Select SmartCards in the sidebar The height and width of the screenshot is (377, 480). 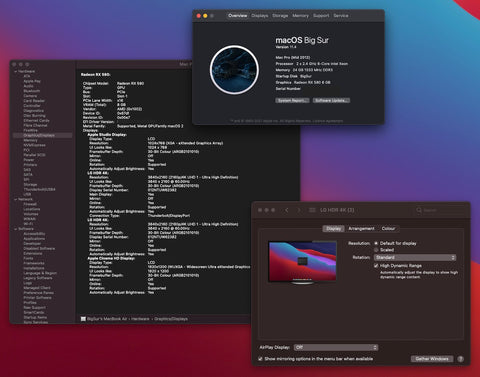point(34,312)
